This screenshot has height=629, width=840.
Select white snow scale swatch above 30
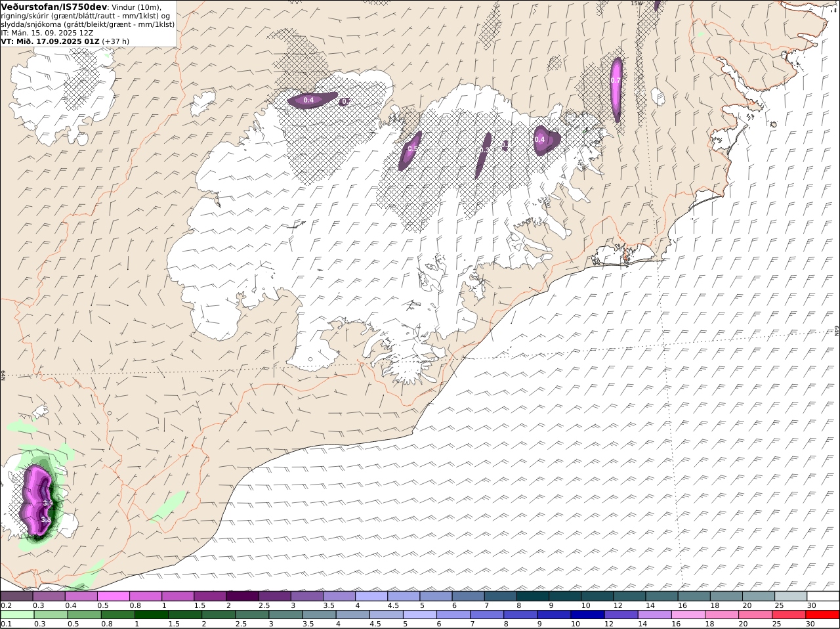point(822,596)
